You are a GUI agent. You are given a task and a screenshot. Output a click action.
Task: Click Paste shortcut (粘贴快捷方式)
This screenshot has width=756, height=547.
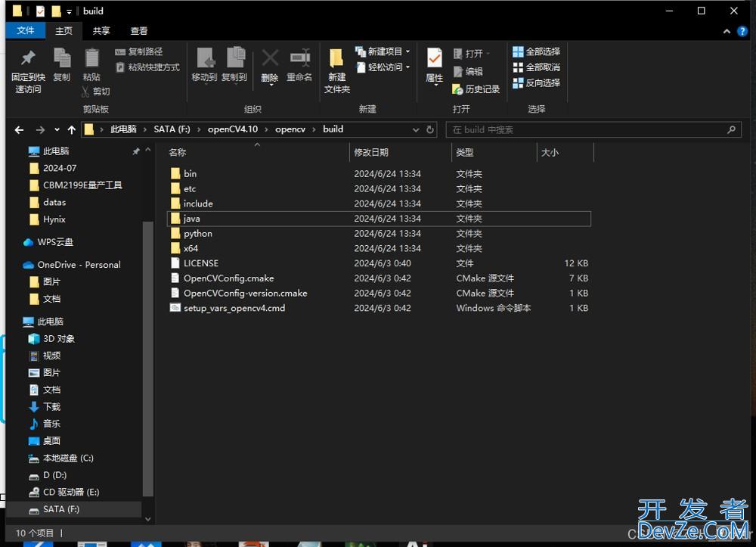[x=147, y=67]
